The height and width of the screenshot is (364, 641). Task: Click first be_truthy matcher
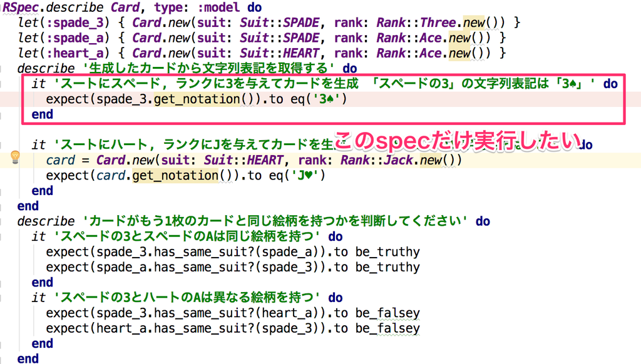[x=387, y=251]
